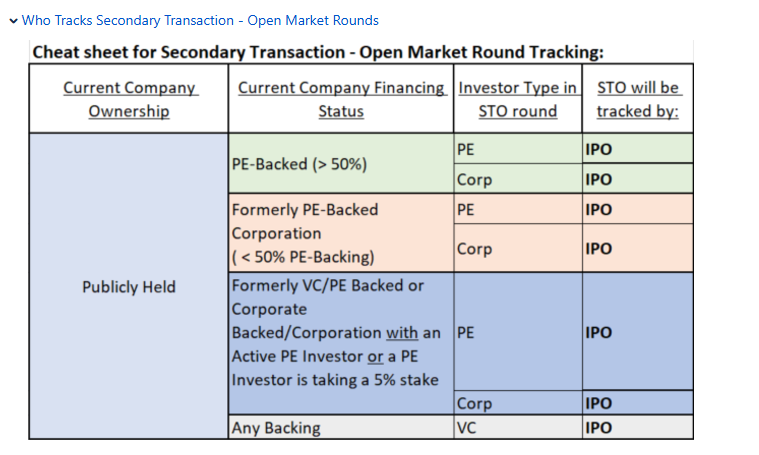Click the Cheat sheet table title text
The image size is (759, 455).
click(318, 53)
